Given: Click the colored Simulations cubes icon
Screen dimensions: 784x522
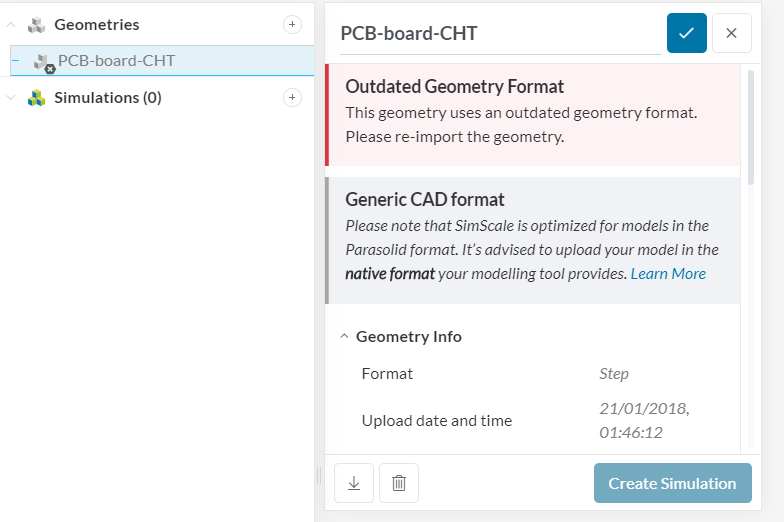Looking at the screenshot, I should tap(36, 98).
